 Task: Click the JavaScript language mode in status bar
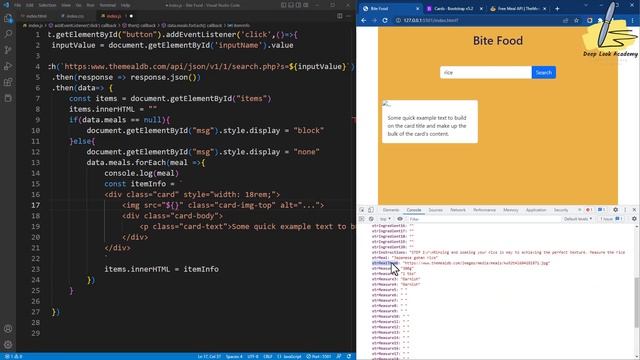[x=289, y=356]
